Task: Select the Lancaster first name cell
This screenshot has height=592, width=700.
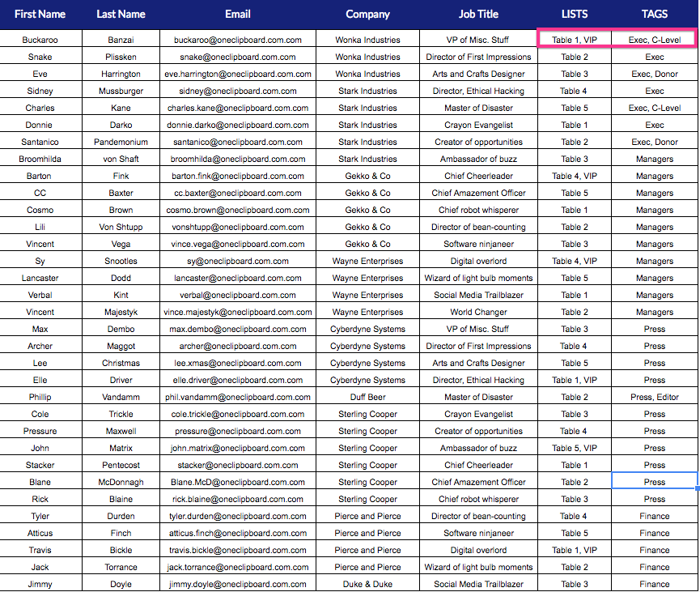Action: coord(40,278)
